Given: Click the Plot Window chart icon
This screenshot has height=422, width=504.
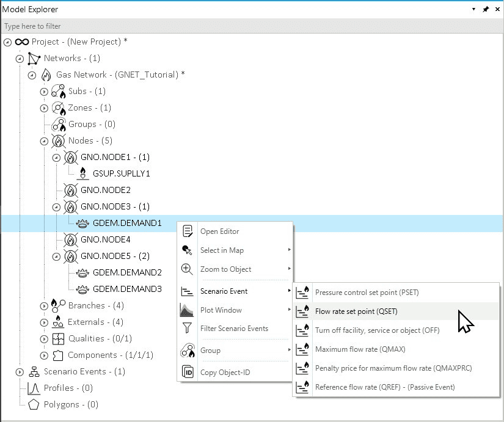Looking at the screenshot, I should (x=188, y=310).
